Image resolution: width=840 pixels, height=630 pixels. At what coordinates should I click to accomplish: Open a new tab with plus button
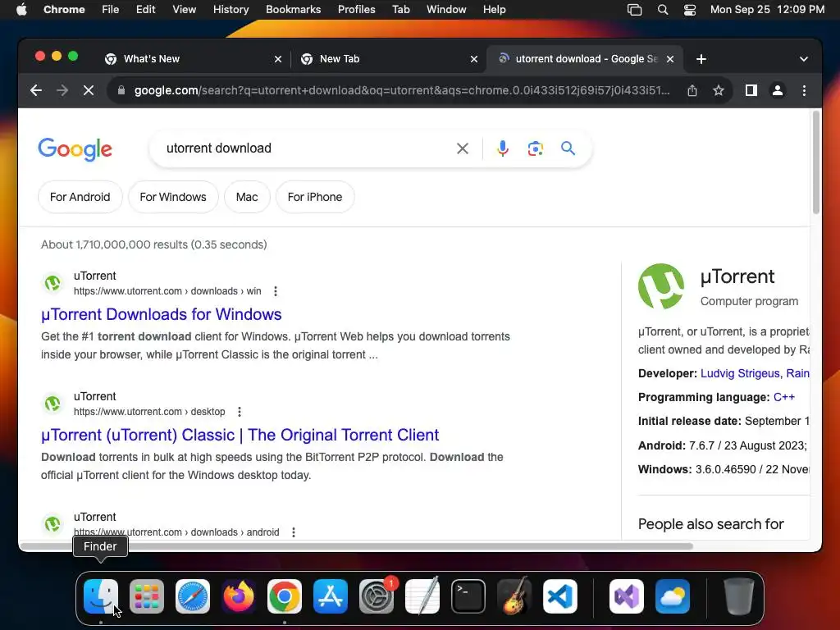(701, 59)
